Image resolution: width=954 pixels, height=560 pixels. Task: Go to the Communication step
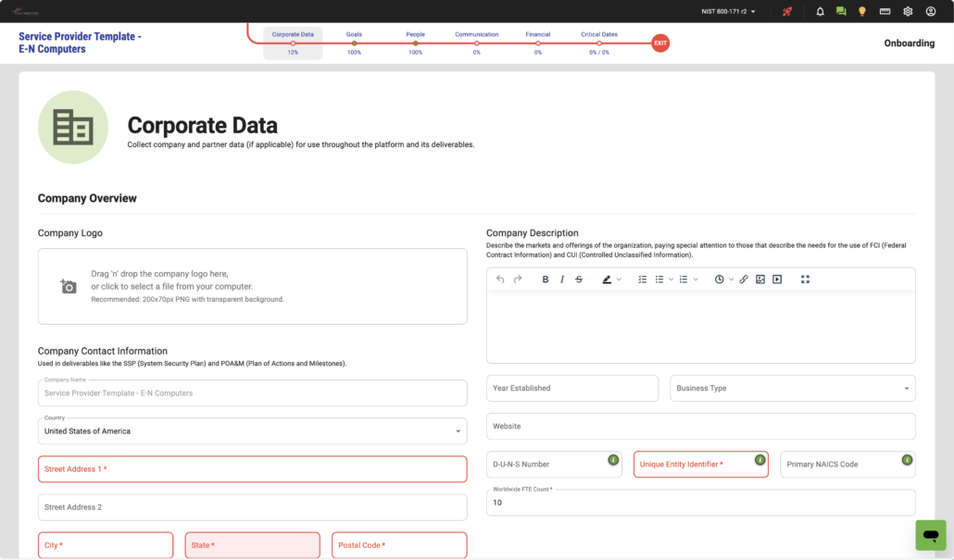tap(476, 43)
